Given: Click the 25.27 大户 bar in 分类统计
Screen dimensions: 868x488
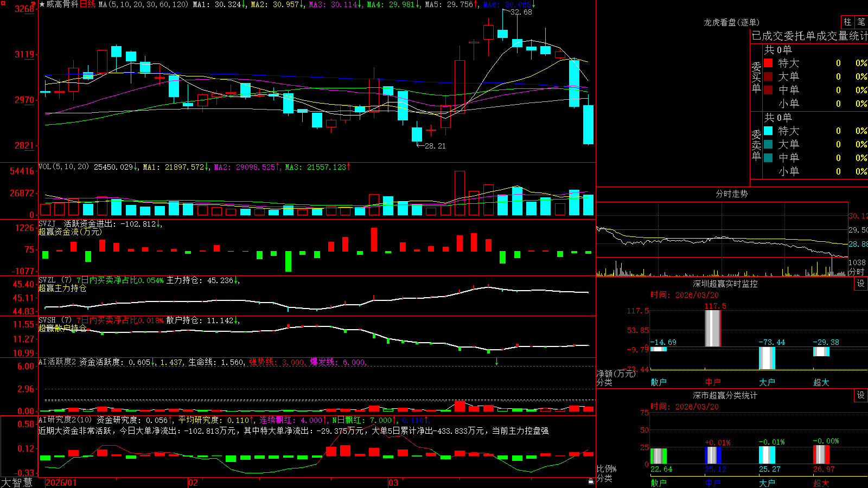Looking at the screenshot, I should (x=767, y=455).
